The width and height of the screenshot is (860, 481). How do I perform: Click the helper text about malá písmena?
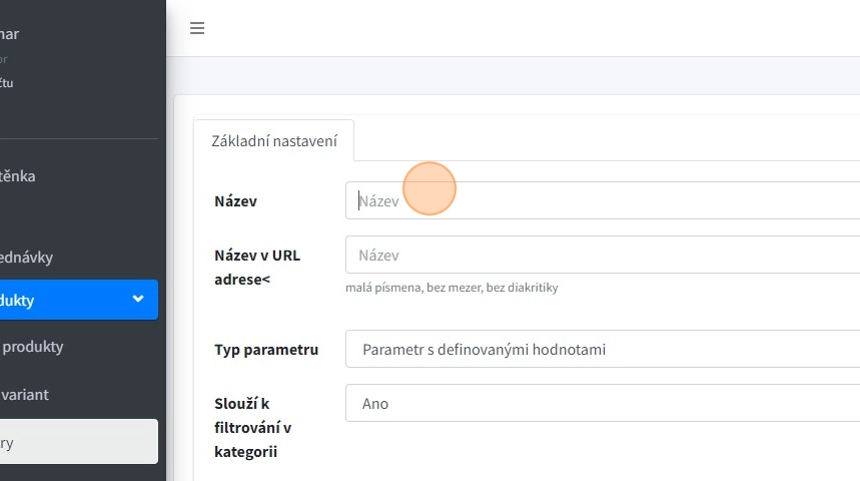point(452,288)
